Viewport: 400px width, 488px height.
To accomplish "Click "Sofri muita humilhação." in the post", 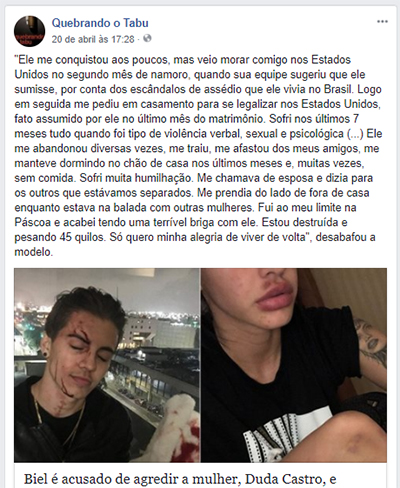I will click(x=137, y=178).
